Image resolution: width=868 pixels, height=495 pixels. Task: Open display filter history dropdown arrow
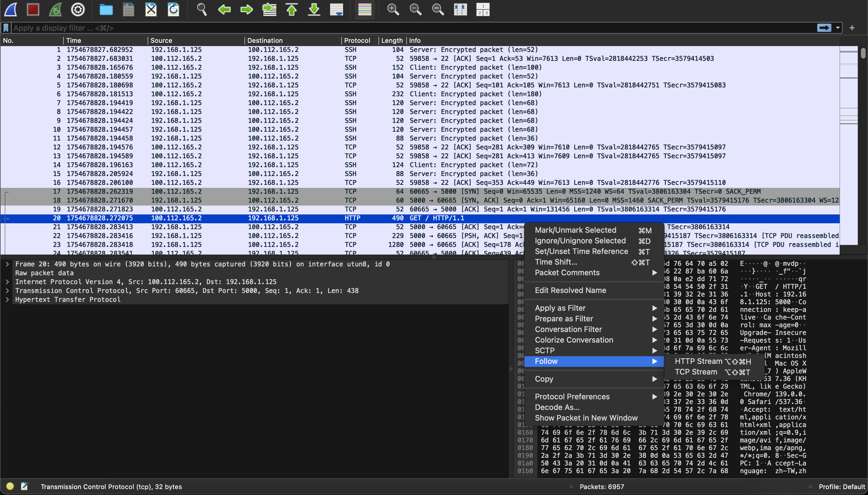tap(838, 28)
